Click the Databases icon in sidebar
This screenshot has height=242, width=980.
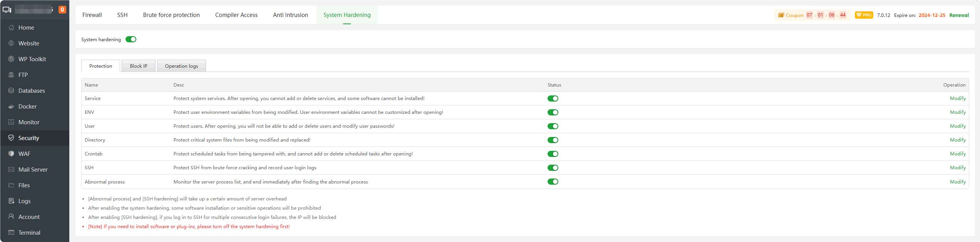tap(11, 91)
